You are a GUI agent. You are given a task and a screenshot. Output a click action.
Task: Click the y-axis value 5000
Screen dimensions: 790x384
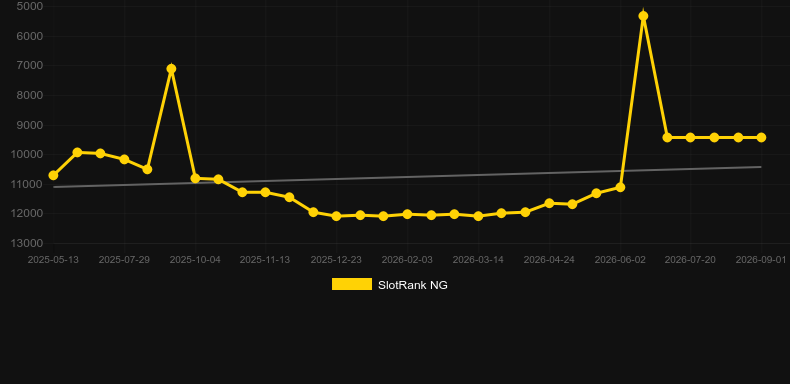(30, 7)
